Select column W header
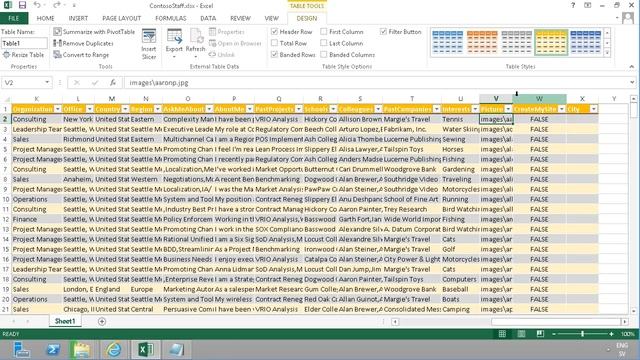Image resolution: width=640 pixels, height=360 pixels. pyautogui.click(x=539, y=98)
